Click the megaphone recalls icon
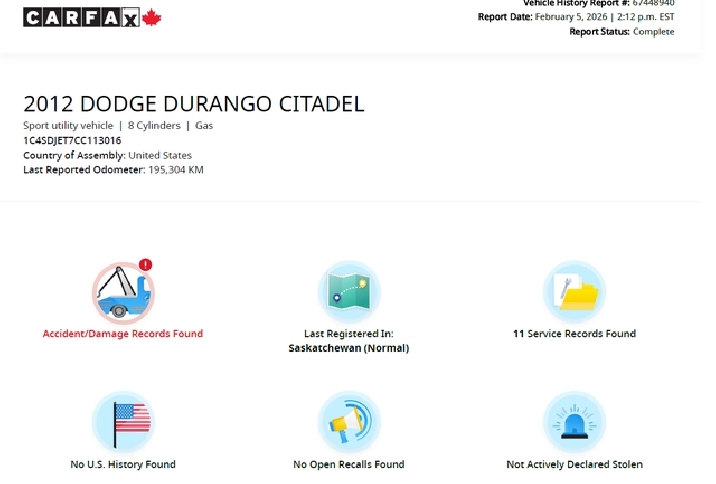Image resolution: width=716 pixels, height=484 pixels. pyautogui.click(x=348, y=421)
